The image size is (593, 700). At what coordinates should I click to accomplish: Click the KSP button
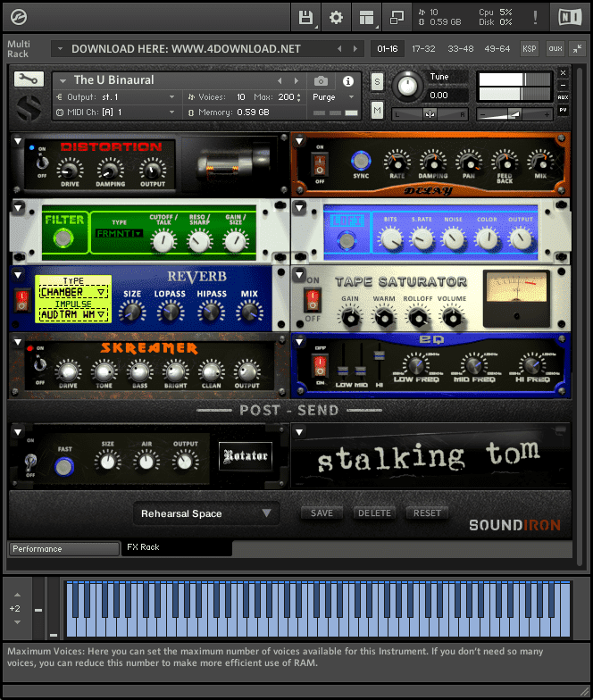[529, 48]
